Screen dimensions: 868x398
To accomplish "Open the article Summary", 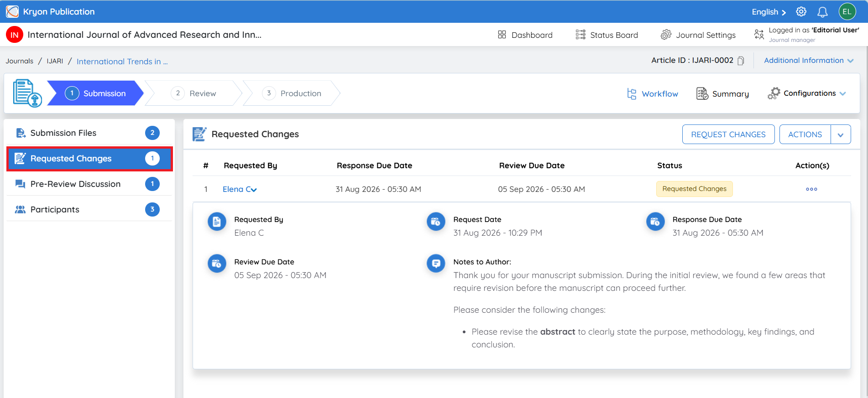I will (722, 94).
